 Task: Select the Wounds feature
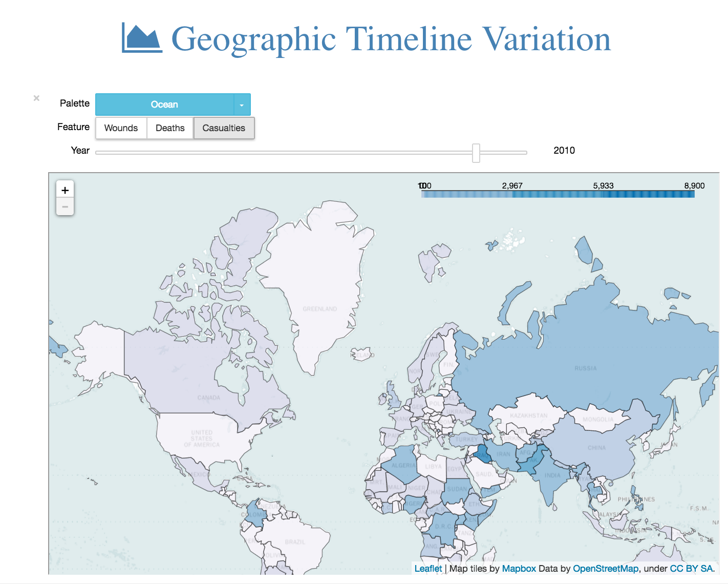click(x=121, y=128)
